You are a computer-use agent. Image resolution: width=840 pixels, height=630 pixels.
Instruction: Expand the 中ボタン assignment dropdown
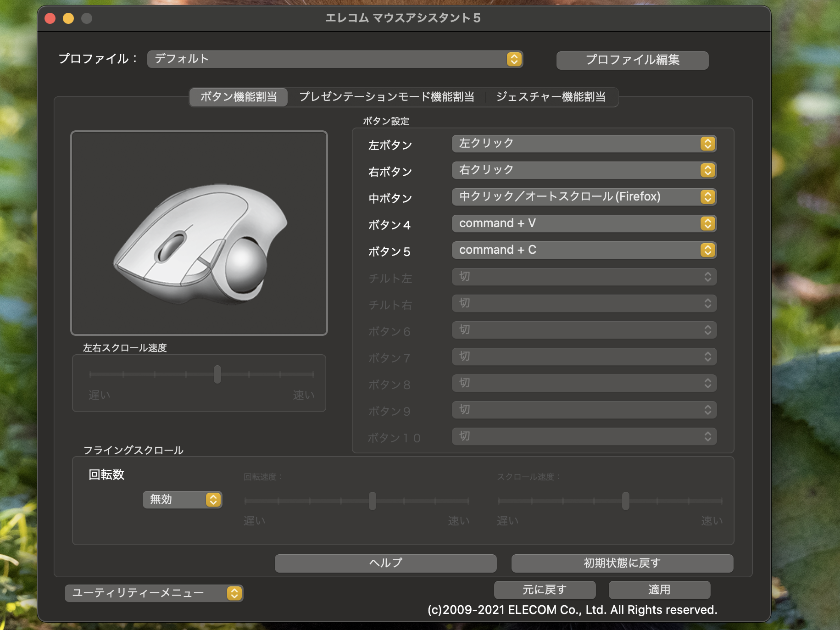click(x=584, y=197)
